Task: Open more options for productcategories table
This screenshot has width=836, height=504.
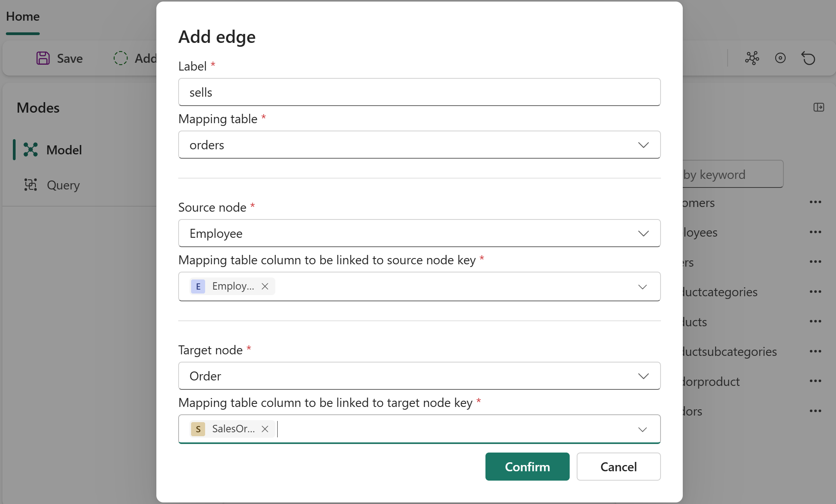Action: pyautogui.click(x=815, y=292)
